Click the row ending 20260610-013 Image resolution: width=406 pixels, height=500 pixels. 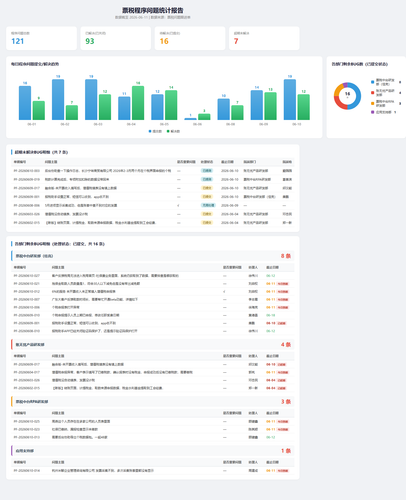pos(153,437)
